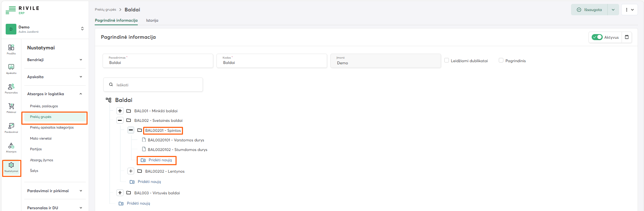Image resolution: width=644 pixels, height=211 pixels.
Task: Enable the Pagrindinis checkbox
Action: pos(501,60)
